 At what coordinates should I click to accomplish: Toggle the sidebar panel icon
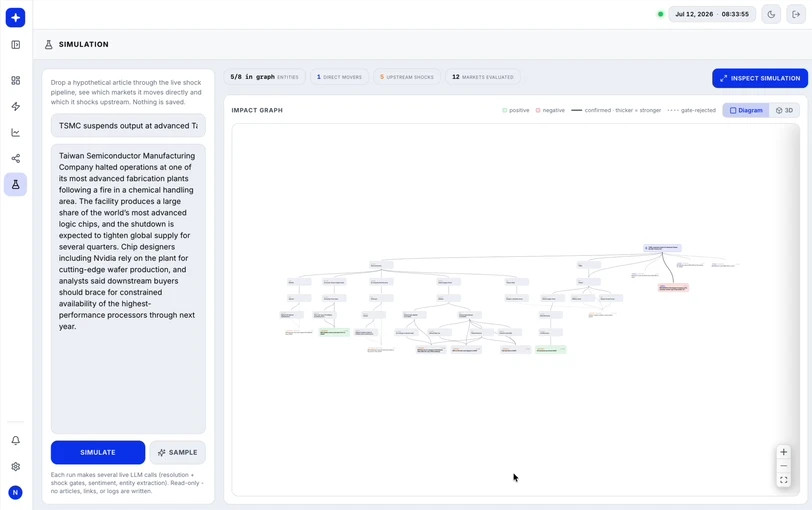tap(16, 45)
